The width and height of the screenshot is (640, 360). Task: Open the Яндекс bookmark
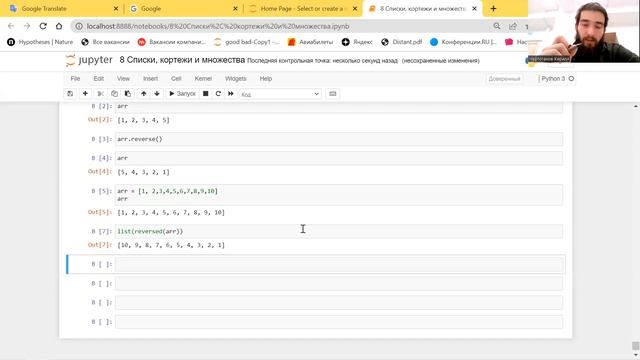[357, 42]
